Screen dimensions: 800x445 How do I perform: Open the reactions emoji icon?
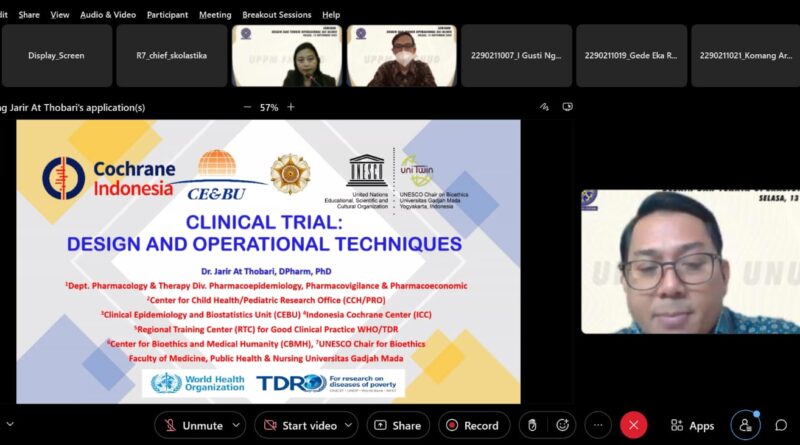(562, 425)
